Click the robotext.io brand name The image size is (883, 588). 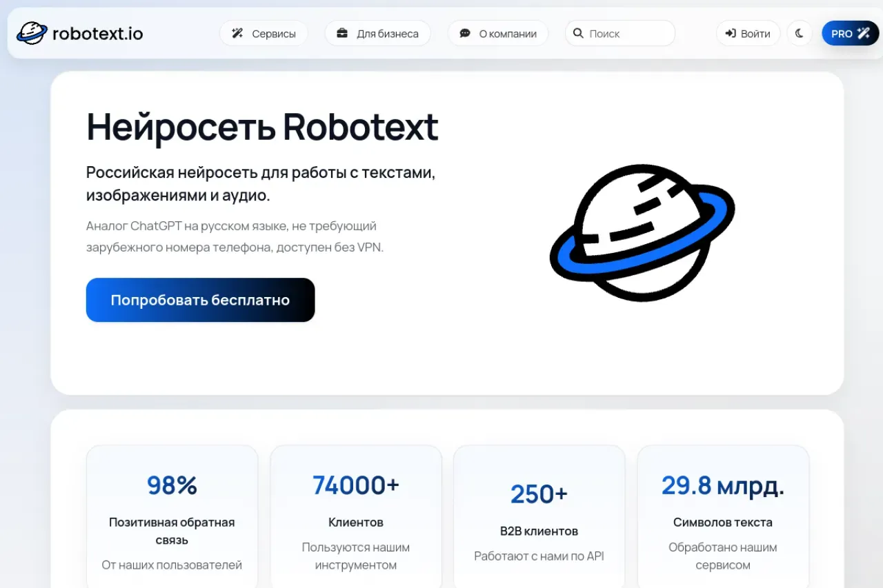(97, 33)
